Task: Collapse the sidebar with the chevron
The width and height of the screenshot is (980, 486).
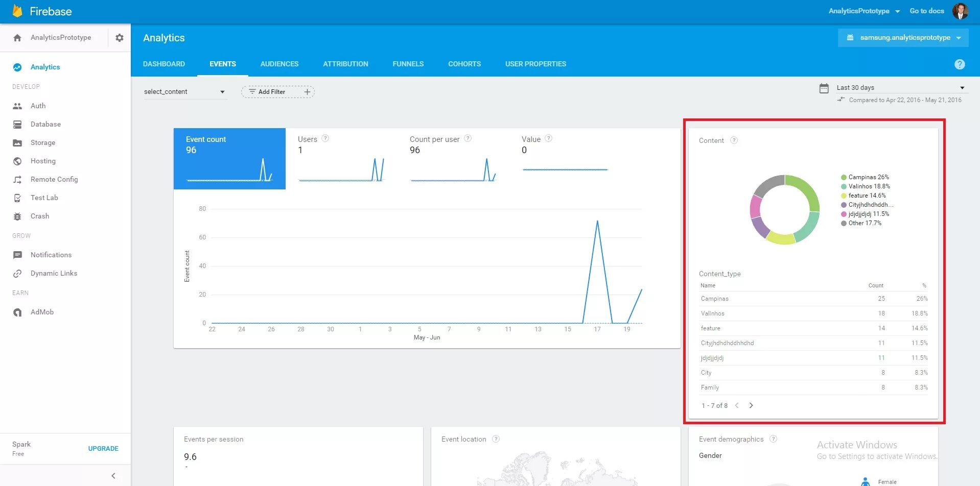Action: click(x=113, y=476)
